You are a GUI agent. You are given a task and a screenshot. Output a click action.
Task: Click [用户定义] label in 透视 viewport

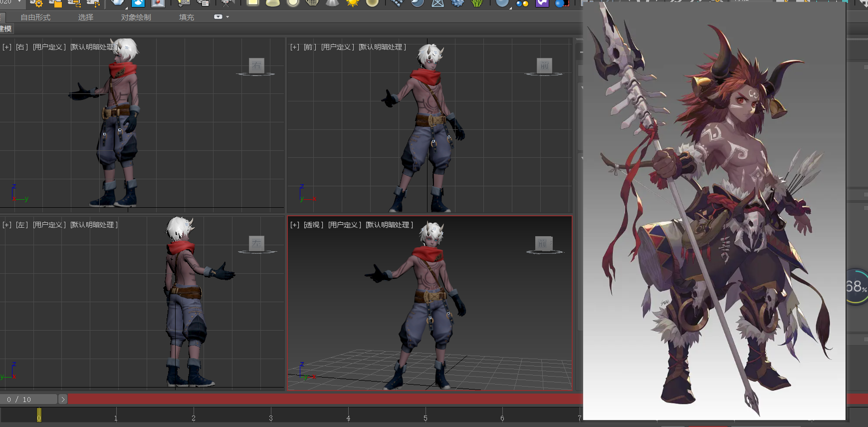pos(345,225)
